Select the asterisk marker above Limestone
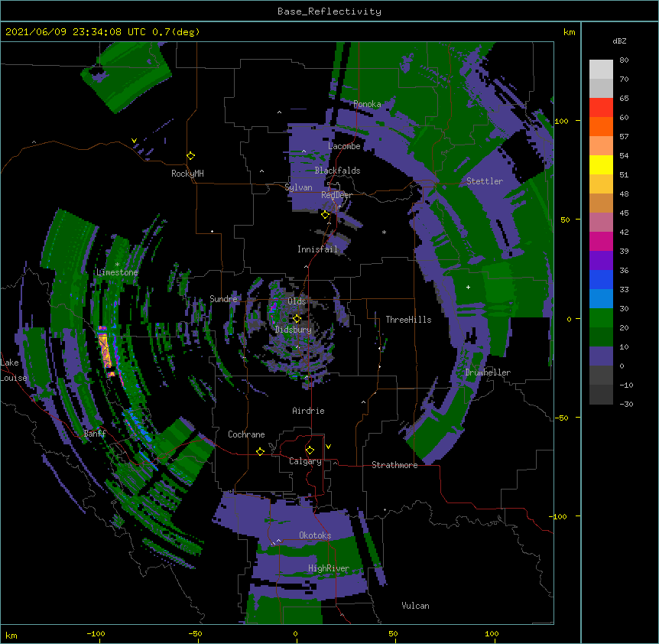 coord(117,265)
